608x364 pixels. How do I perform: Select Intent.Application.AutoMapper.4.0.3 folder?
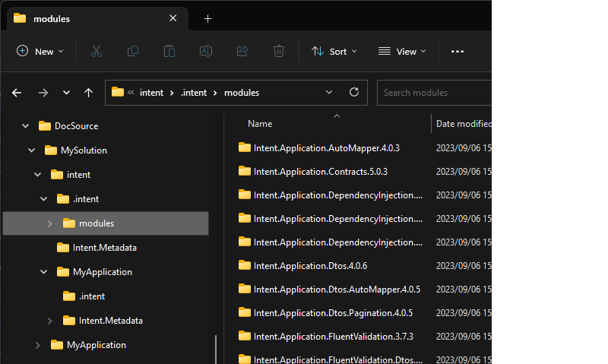point(327,148)
